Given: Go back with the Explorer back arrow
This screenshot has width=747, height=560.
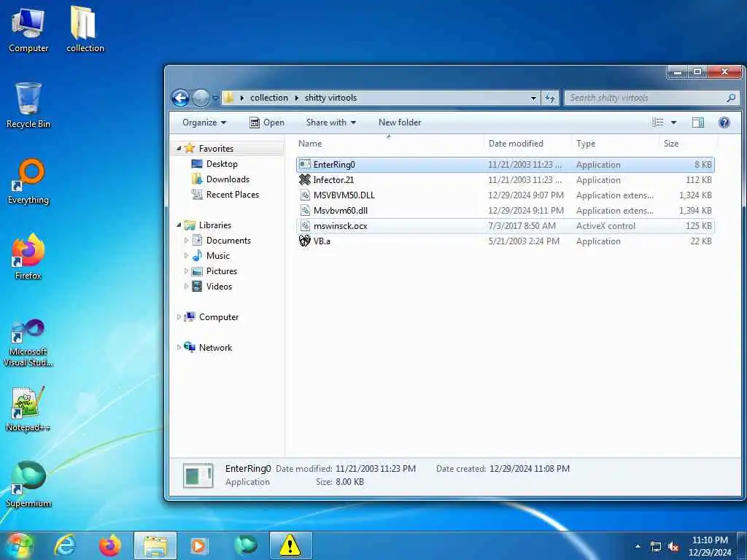Looking at the screenshot, I should 181,98.
